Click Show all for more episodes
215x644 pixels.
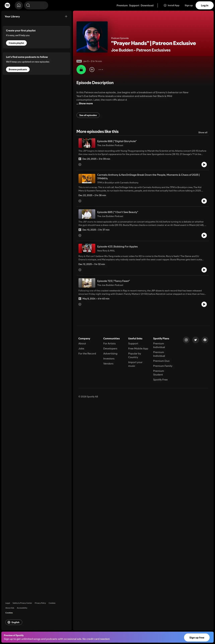pos(203,133)
